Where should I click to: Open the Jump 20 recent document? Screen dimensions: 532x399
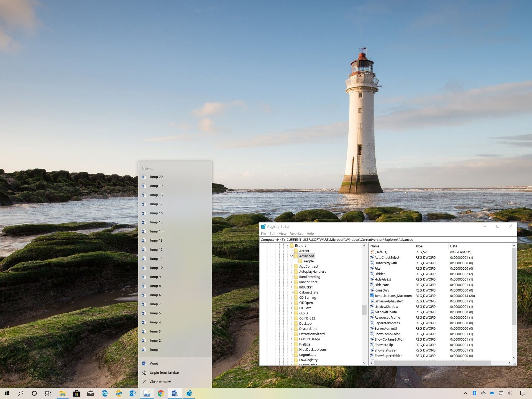click(x=156, y=177)
